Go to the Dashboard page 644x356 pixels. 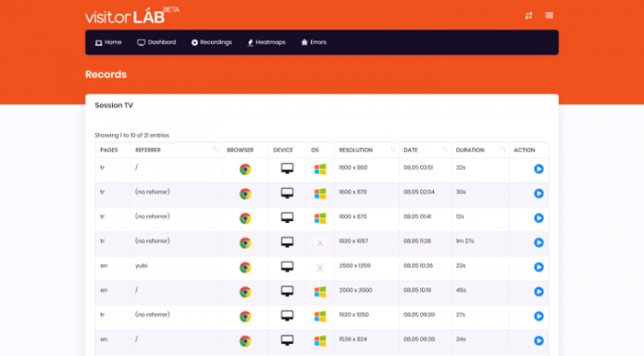[156, 43]
